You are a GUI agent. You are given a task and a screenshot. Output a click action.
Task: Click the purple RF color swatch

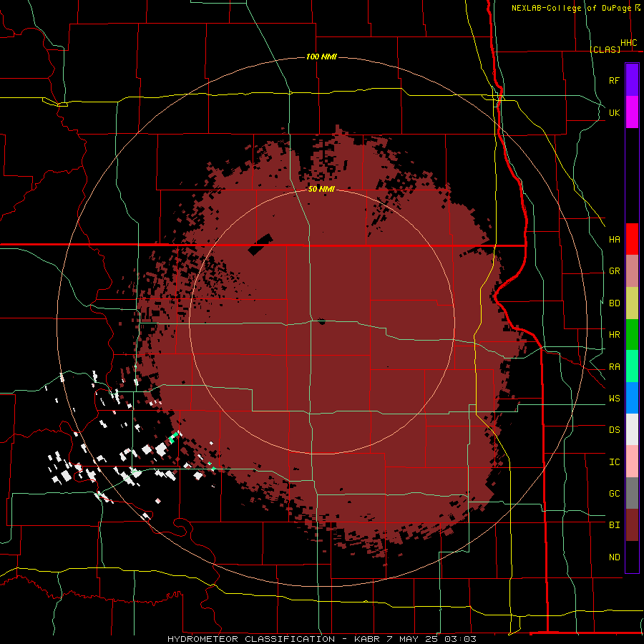coord(632,80)
